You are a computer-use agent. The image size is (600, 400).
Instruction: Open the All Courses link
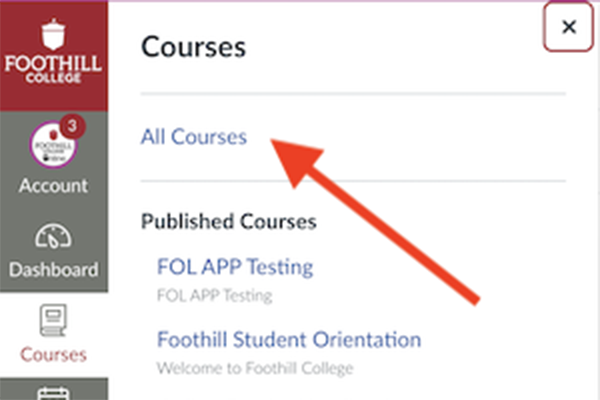click(x=194, y=137)
